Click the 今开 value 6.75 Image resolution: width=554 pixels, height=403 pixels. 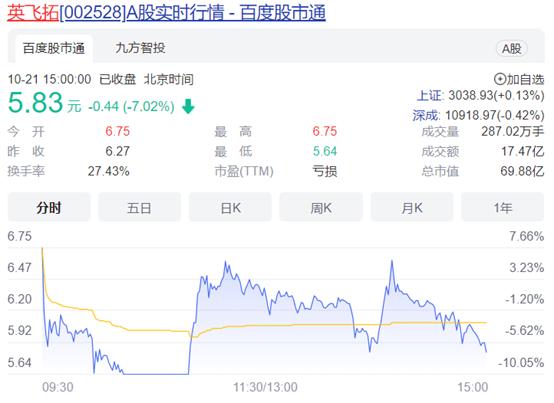tap(118, 131)
